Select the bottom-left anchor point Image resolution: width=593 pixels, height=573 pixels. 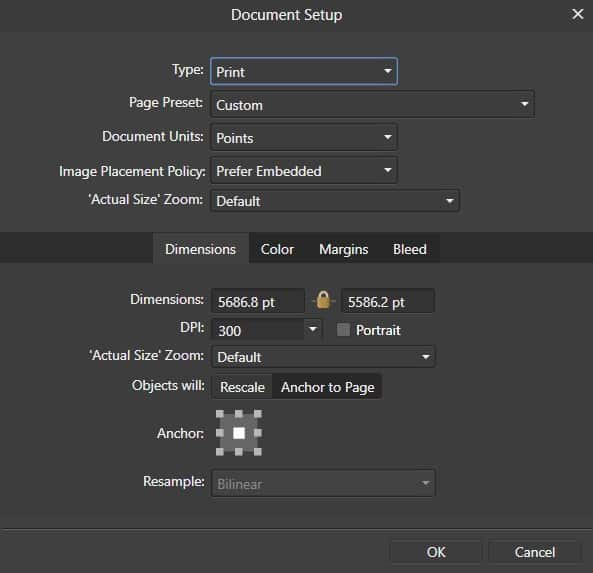point(220,452)
